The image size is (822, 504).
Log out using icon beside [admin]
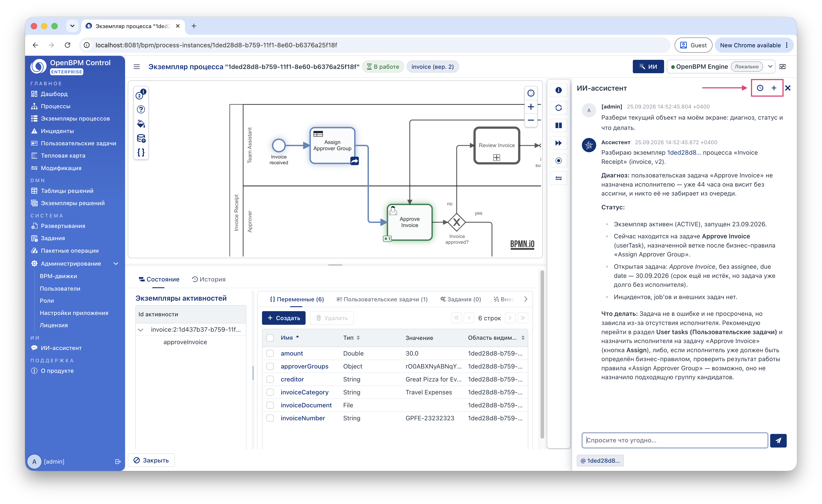point(117,462)
